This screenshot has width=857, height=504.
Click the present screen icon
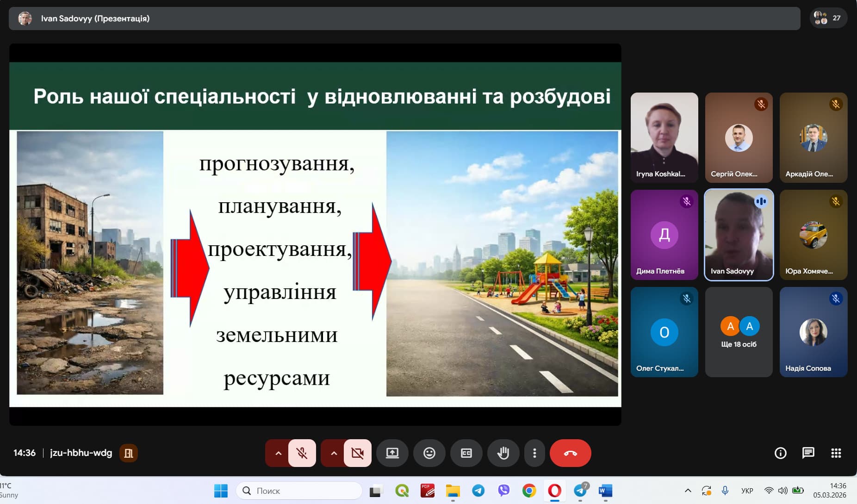tap(392, 453)
